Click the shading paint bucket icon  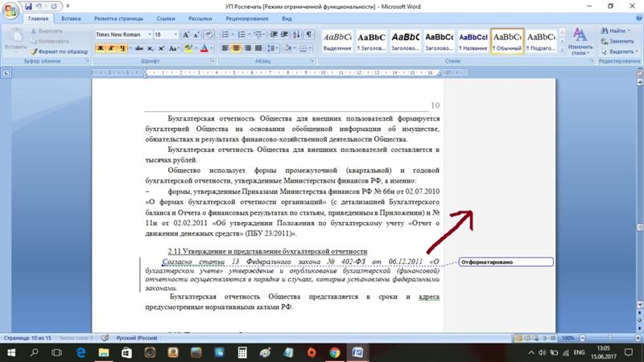tap(287, 48)
